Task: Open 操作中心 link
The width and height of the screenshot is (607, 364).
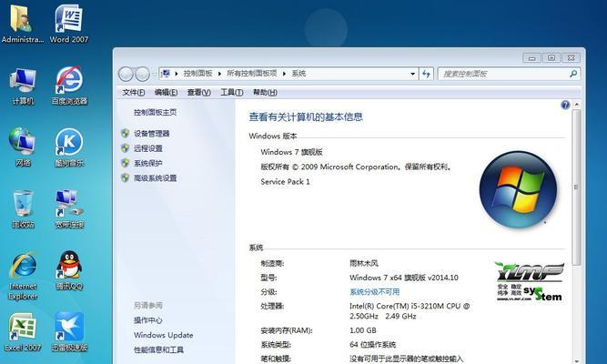Action: coord(148,320)
